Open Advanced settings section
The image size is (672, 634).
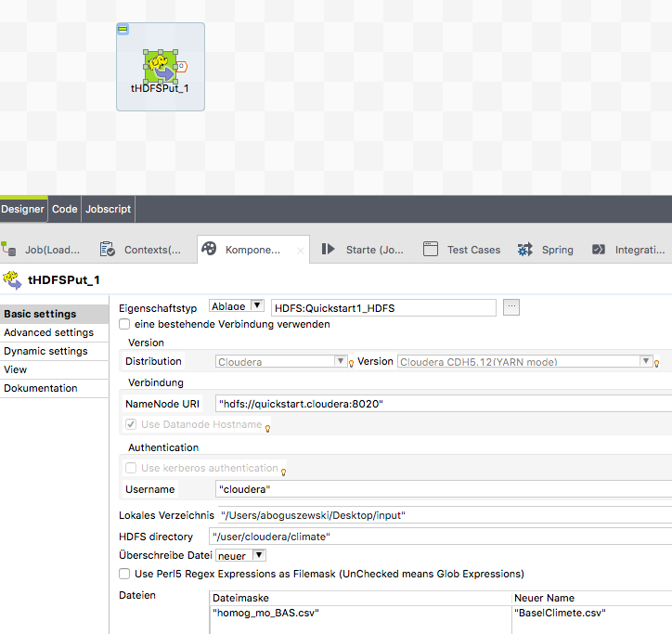point(48,332)
